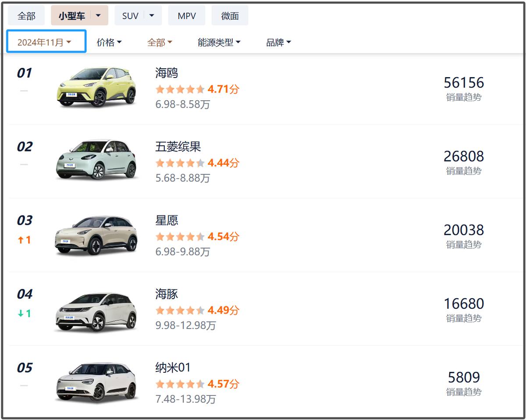The image size is (526, 420).
Task: View 销量趋势 for 海鸥
Action: (464, 97)
